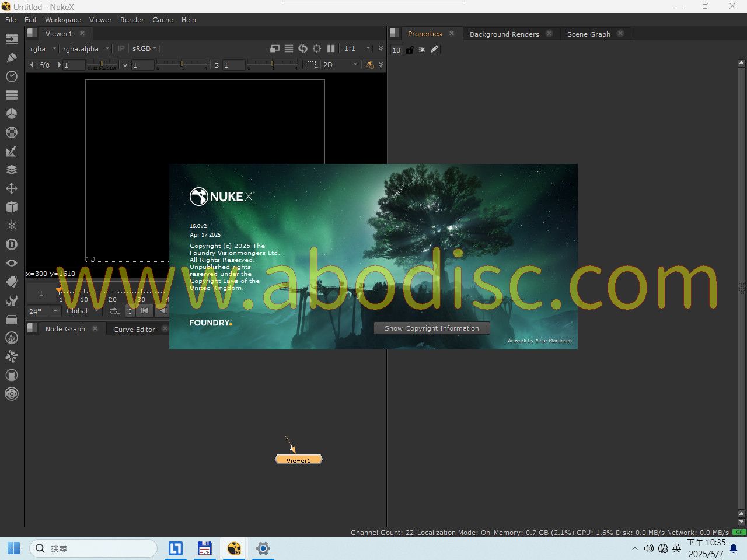
Task: Increase the gain f-stop right arrow
Action: (59, 65)
